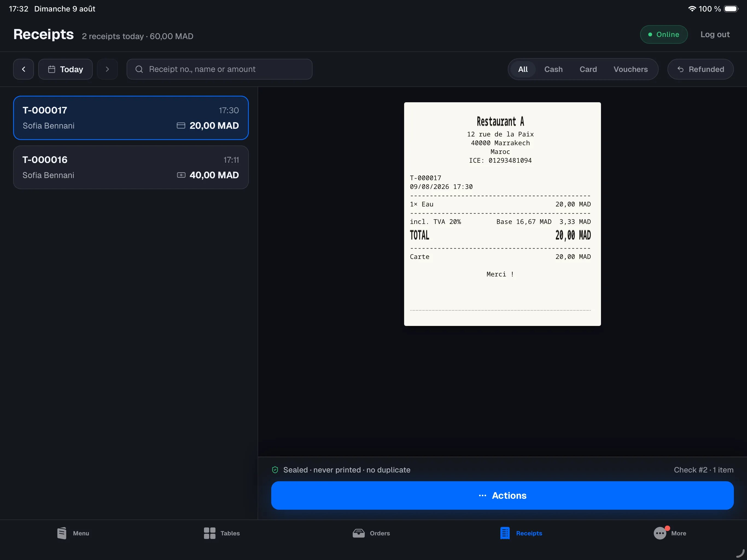
Task: Click the cash payment icon on T-000016
Action: [x=181, y=175]
